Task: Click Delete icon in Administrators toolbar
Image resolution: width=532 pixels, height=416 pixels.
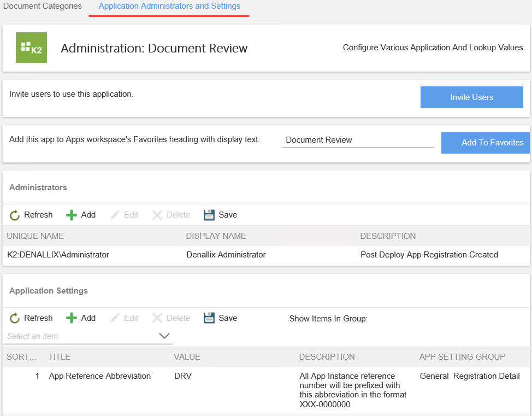Action: pos(157,215)
